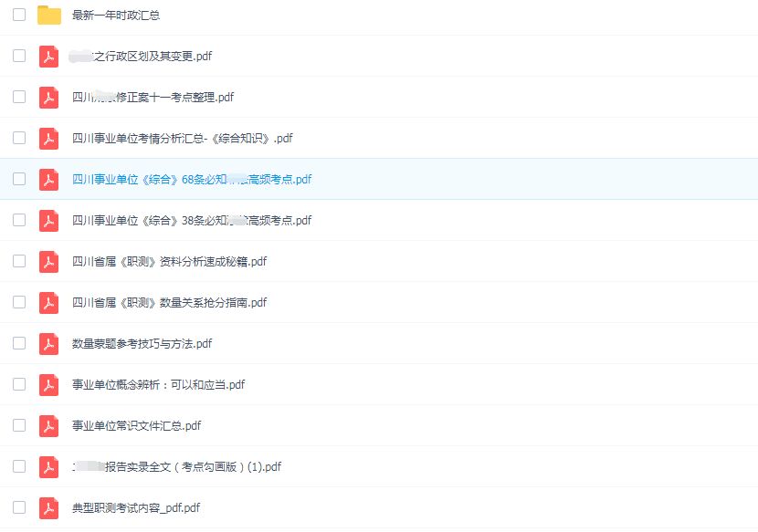The height and width of the screenshot is (532, 758).
Task: Click PDF icon for 68条必知高频考点 file
Action: [x=48, y=179]
